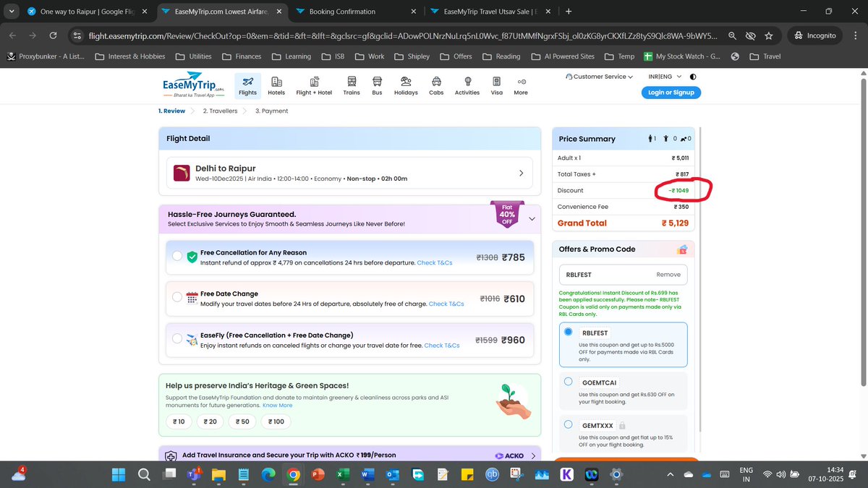
Task: Select Free Date Change option
Action: click(x=178, y=297)
